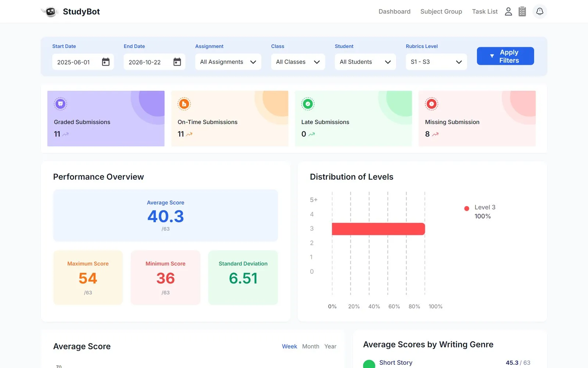Viewport: 588px width, 368px height.
Task: Open the Start Date calendar picker icon
Action: 106,62
